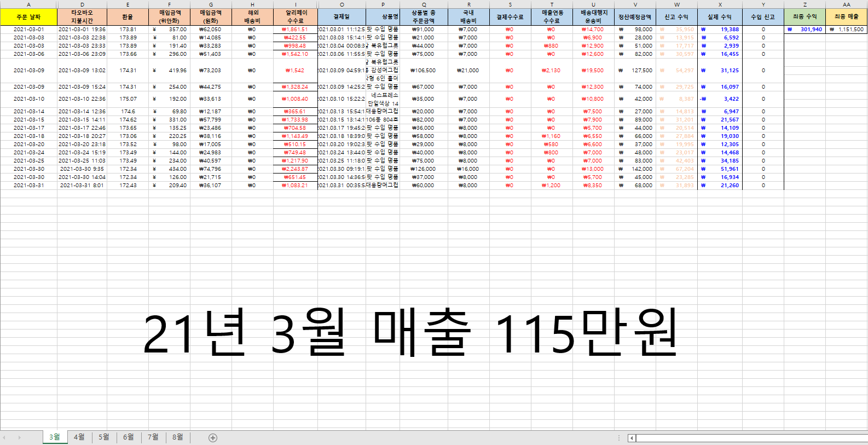Select the 1,151,500 final sales cell
The image size is (868, 445).
click(x=846, y=30)
